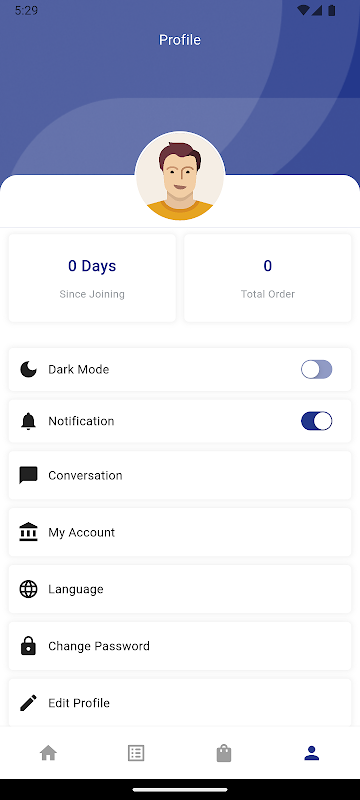Open the Conversation menu row
The height and width of the screenshot is (800, 360).
click(180, 475)
